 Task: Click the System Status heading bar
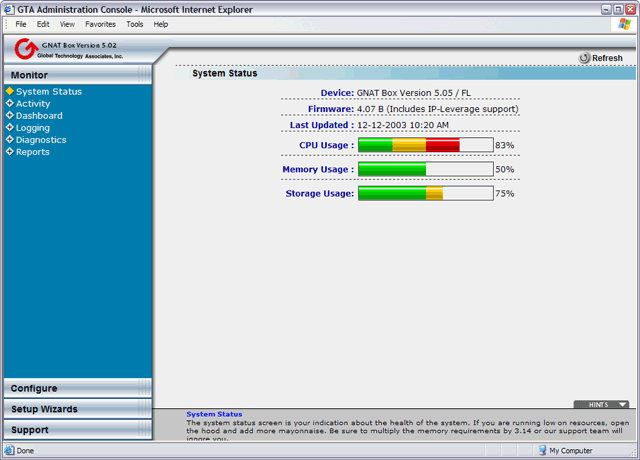[405, 73]
